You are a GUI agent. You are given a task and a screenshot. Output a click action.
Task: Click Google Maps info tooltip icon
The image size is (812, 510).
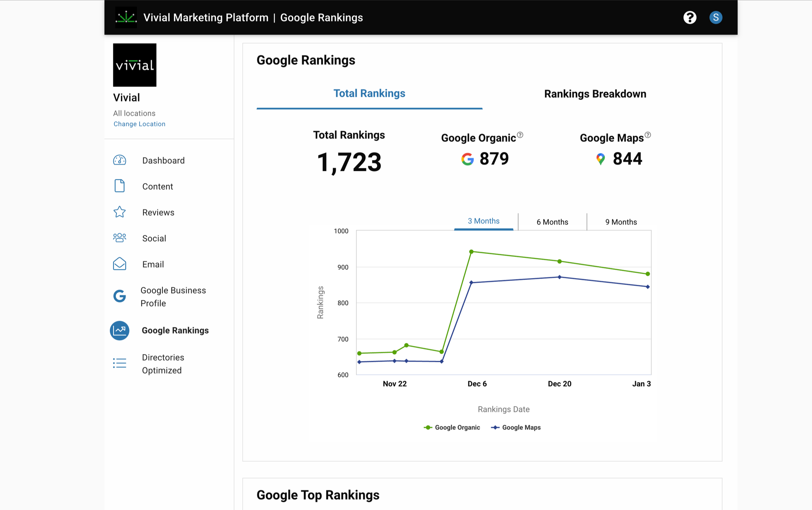(x=647, y=135)
